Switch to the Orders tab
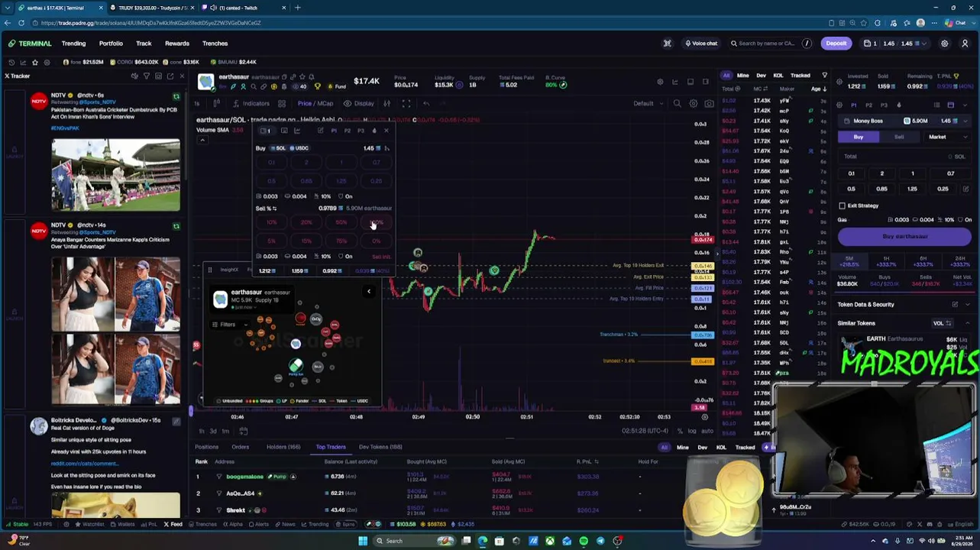980x550 pixels. 240,447
